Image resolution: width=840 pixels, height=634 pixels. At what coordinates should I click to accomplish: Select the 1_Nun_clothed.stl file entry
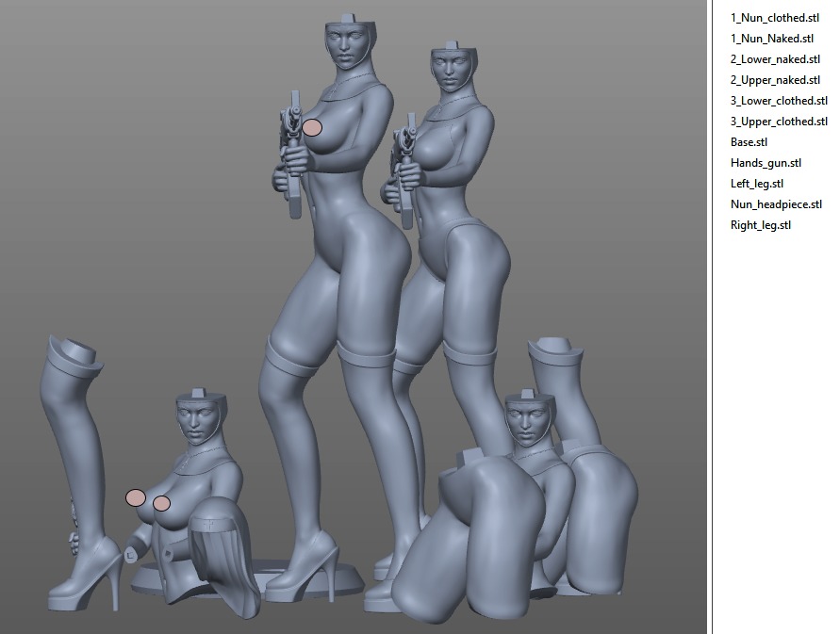pos(775,18)
